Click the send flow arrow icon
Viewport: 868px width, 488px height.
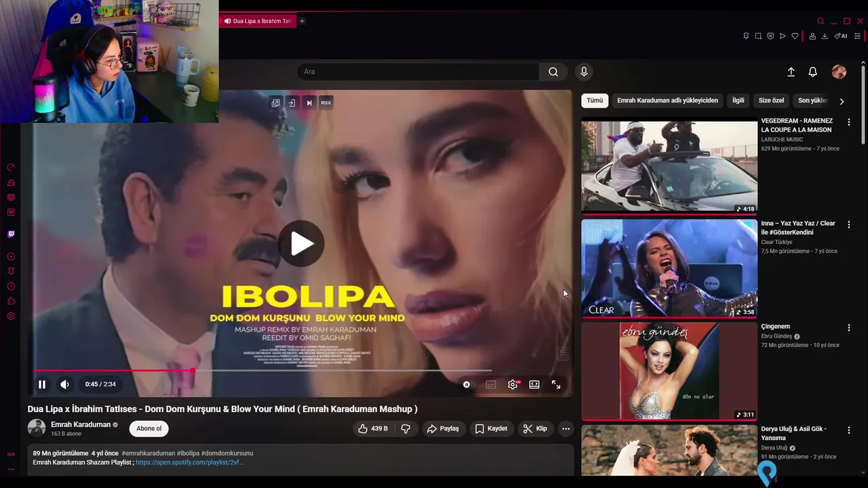[783, 36]
